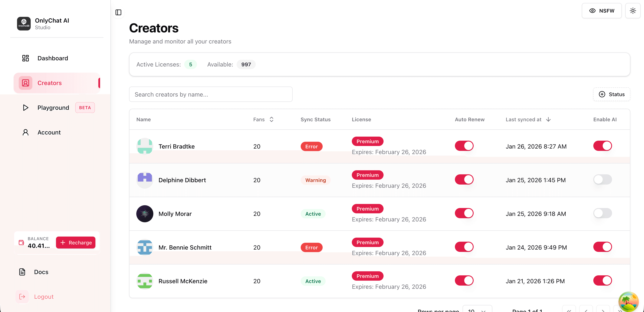Click the name Terri Bradtke
The height and width of the screenshot is (312, 644).
point(177,146)
